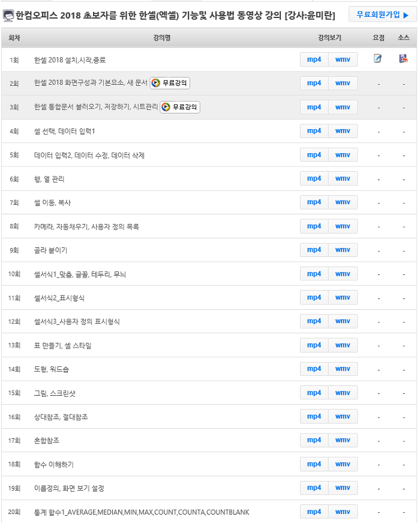This screenshot has height=523, width=420.
Task: Select lesson title '셀서식2_표시형식'
Action: point(59,298)
